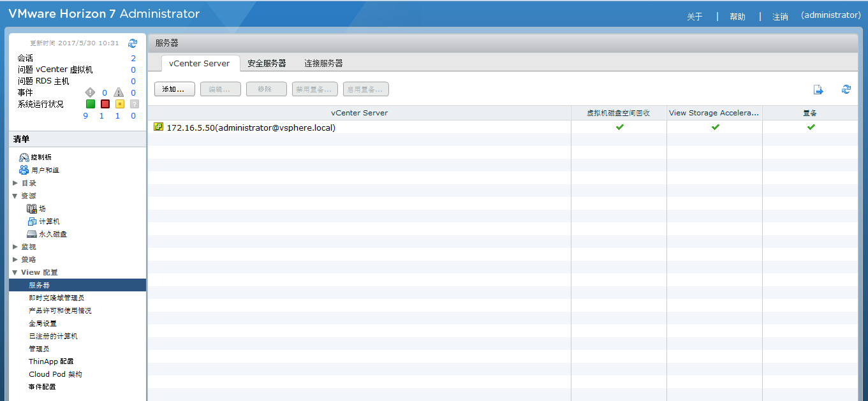The width and height of the screenshot is (868, 401).
Task: Select the 172.16.5.50 vCenter server row
Action: (x=503, y=127)
